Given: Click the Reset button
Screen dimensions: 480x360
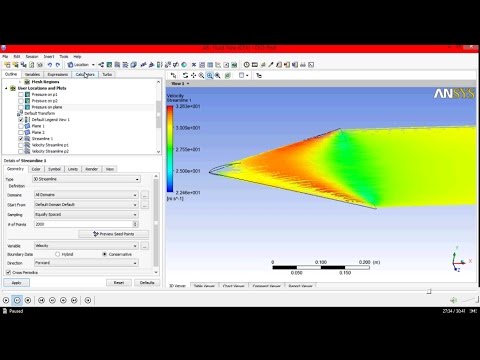Looking at the screenshot, I should 119,283.
